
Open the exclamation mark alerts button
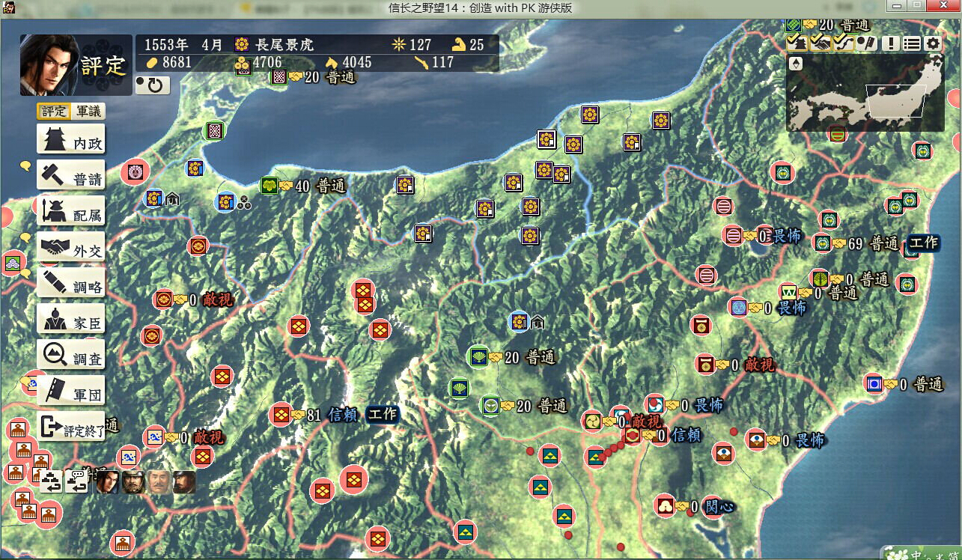[x=890, y=43]
